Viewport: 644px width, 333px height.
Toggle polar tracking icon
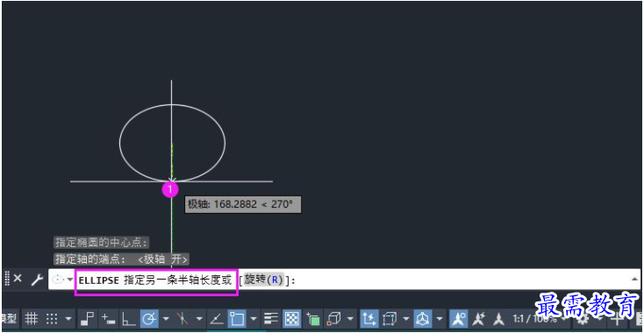pos(149,319)
